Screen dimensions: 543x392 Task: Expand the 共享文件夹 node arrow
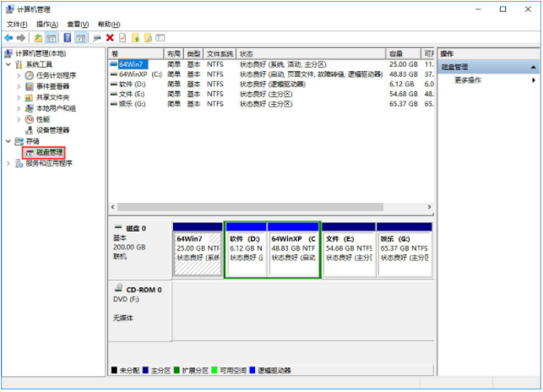click(19, 97)
